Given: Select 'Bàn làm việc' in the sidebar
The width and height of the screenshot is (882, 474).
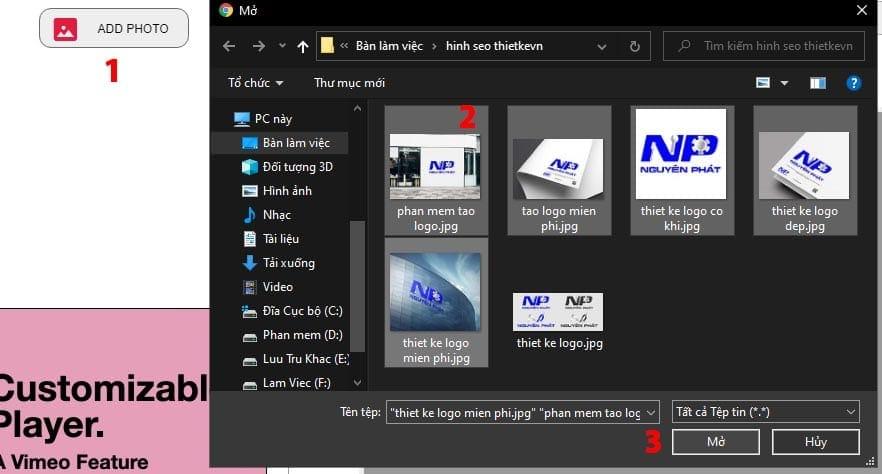Looking at the screenshot, I should point(286,143).
